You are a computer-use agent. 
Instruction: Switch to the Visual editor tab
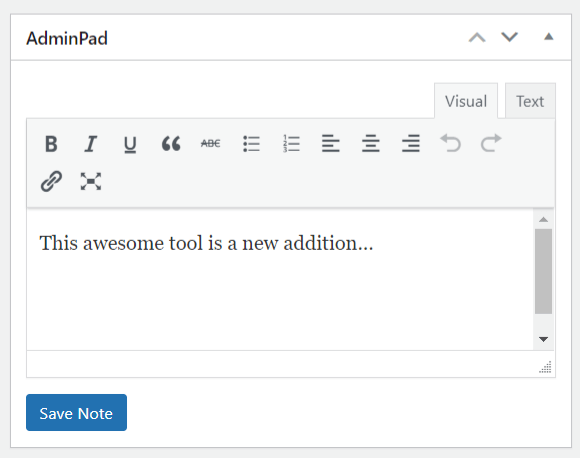[x=466, y=101]
